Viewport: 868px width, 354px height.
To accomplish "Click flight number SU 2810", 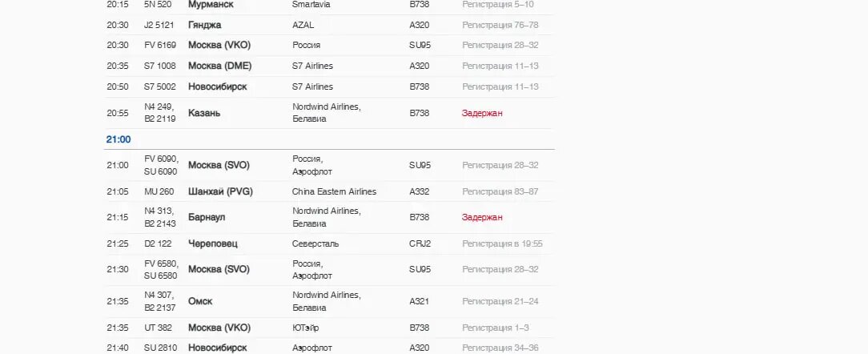I will [160, 348].
